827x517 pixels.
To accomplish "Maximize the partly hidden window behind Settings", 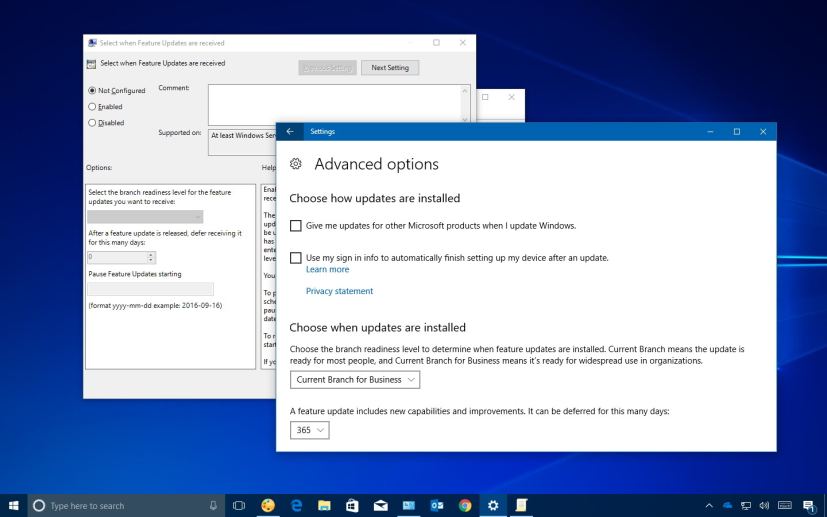I will coord(485,97).
